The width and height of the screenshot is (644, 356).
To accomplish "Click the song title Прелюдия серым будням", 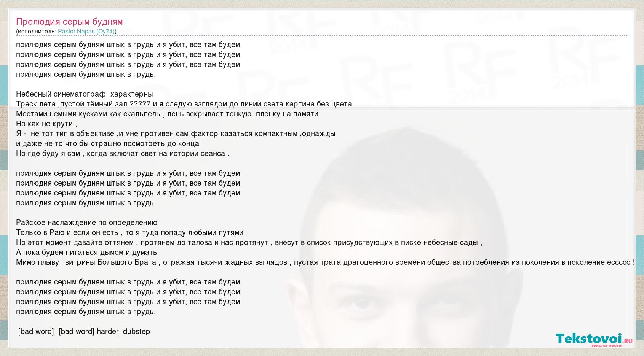I will (69, 22).
